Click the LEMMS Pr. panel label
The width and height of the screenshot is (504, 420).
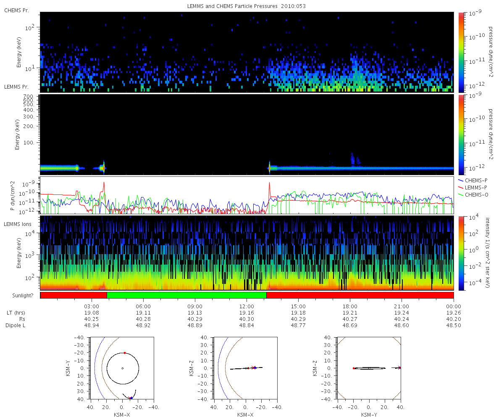[16, 87]
